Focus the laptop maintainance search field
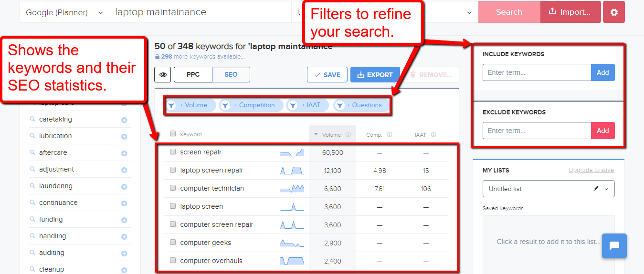 201,12
